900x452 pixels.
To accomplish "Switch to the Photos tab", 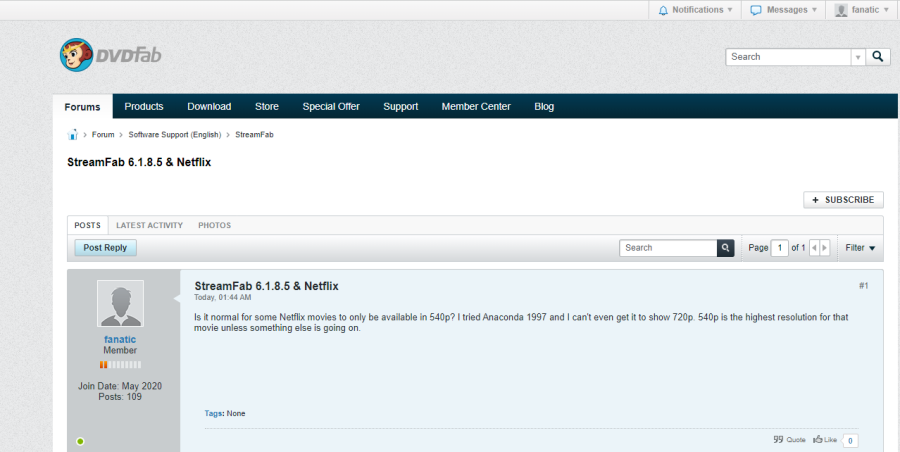I will [214, 225].
